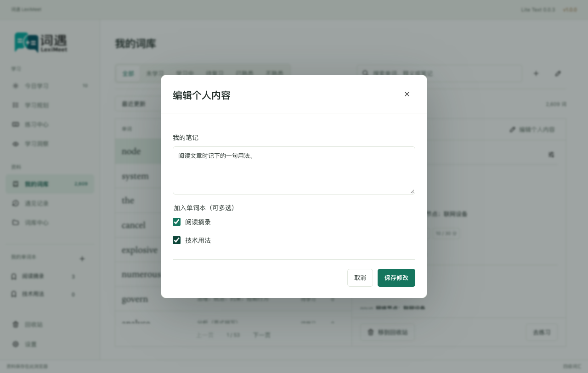Open 回收站 trash icon in the sidebar
Image resolution: width=588 pixels, height=373 pixels.
click(x=16, y=324)
